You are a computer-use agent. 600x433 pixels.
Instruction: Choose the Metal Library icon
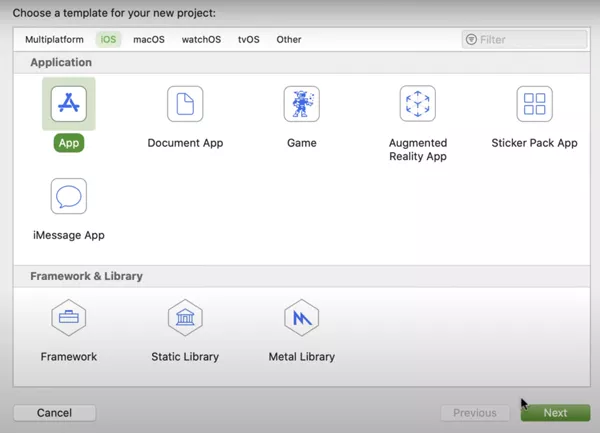point(302,317)
